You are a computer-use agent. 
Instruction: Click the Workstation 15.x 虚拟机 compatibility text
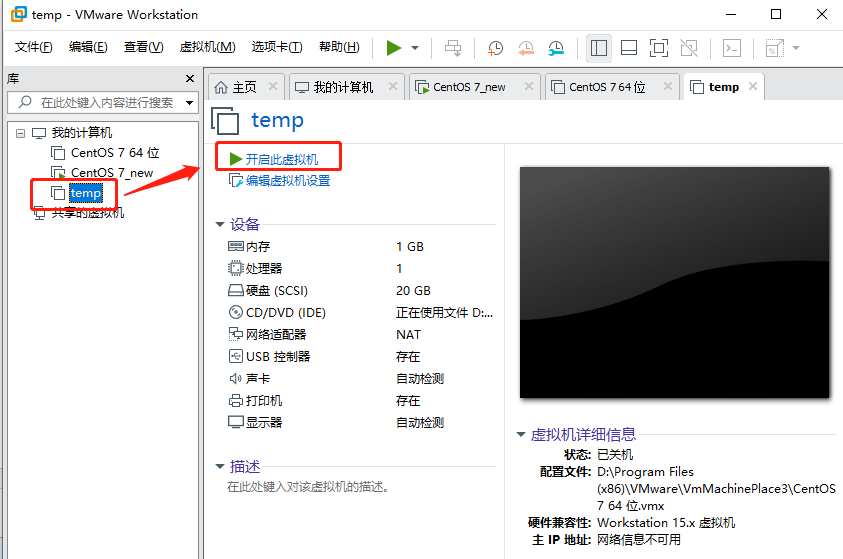click(x=666, y=522)
